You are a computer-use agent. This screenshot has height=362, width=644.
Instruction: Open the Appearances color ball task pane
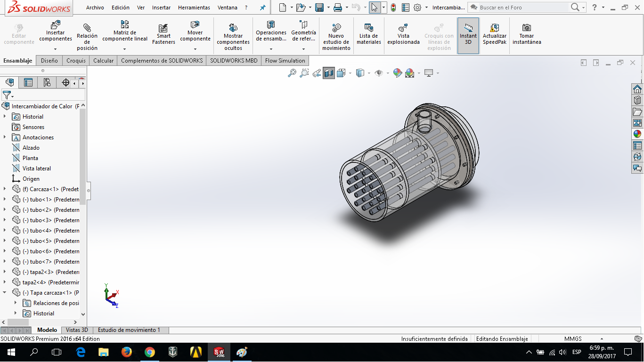coord(637,134)
